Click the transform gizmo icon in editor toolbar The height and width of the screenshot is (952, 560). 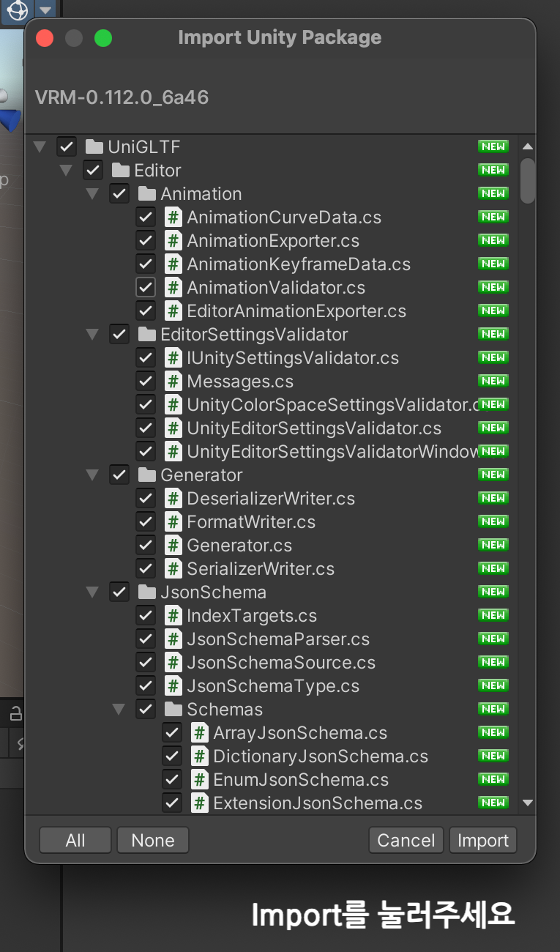17,10
